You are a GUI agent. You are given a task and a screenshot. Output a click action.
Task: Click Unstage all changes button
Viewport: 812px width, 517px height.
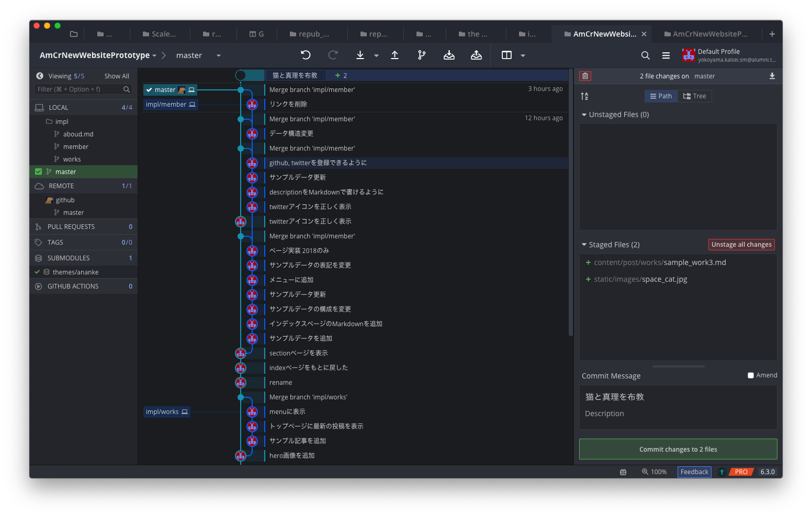coord(741,245)
